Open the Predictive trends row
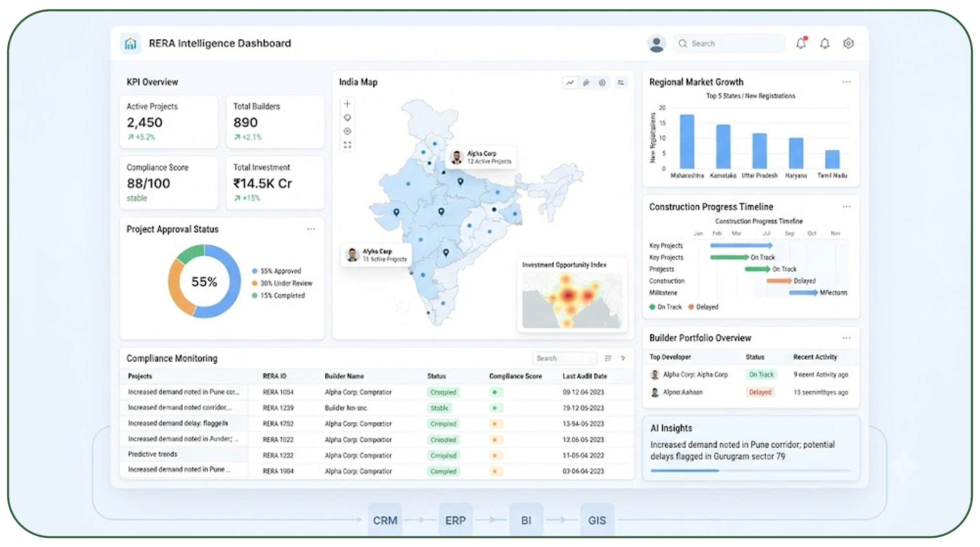This screenshot has width=980, height=547. point(377,455)
